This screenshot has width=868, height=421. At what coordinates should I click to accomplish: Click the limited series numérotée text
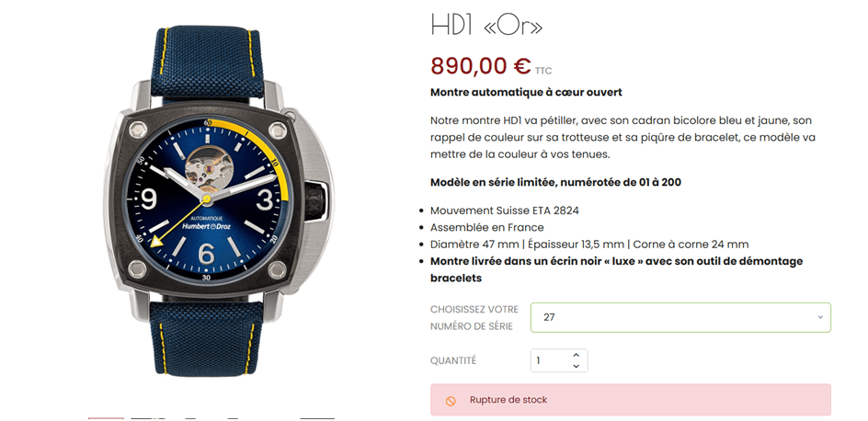point(555,182)
